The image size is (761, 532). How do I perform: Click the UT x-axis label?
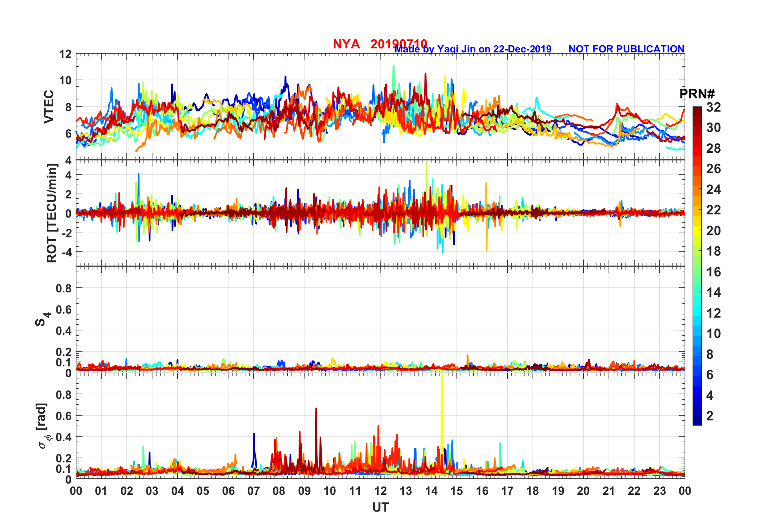click(380, 508)
